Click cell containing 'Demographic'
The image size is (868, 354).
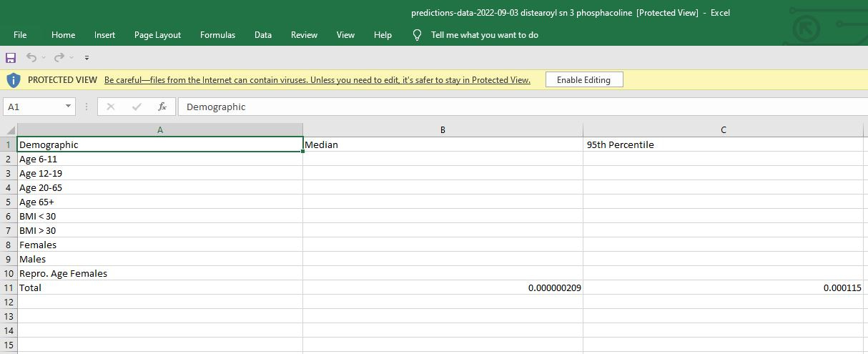(x=160, y=144)
